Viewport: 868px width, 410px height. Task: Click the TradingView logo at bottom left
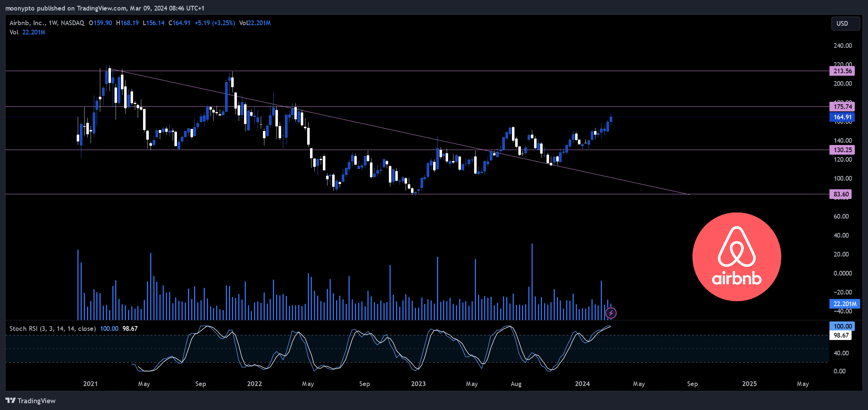pos(30,401)
